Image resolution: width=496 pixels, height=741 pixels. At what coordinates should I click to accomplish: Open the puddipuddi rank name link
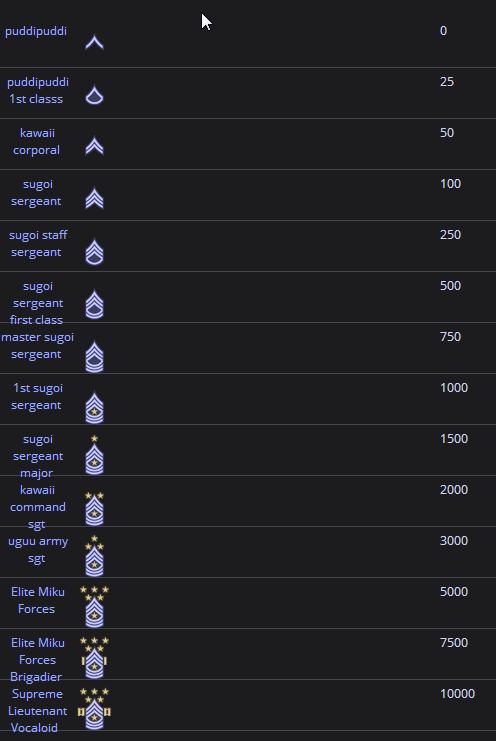(x=36, y=31)
